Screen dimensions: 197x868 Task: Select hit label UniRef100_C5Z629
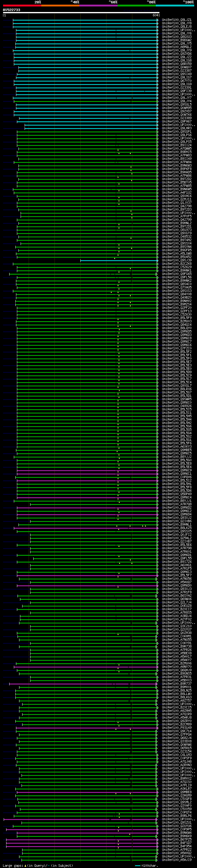177,267
